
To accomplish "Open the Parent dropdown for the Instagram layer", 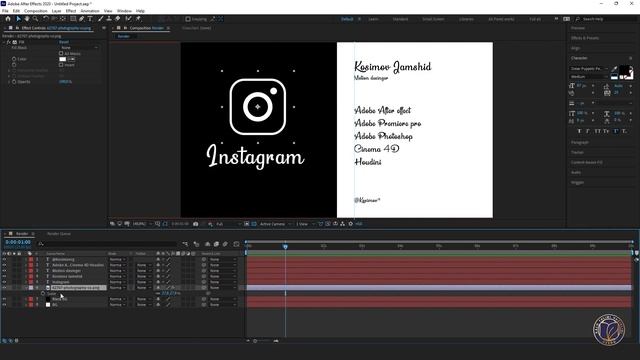I will [222, 282].
